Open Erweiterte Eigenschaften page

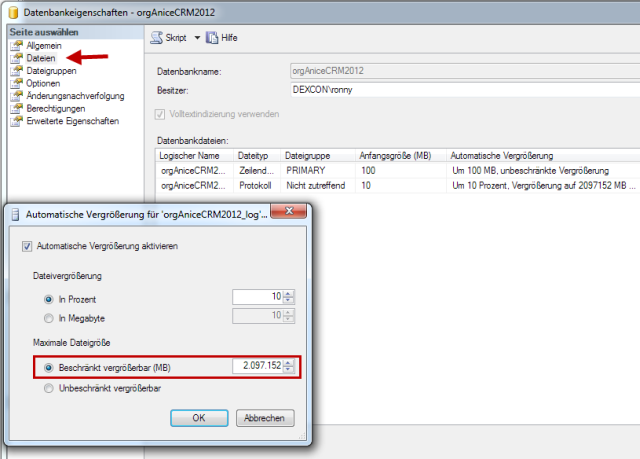coord(73,121)
